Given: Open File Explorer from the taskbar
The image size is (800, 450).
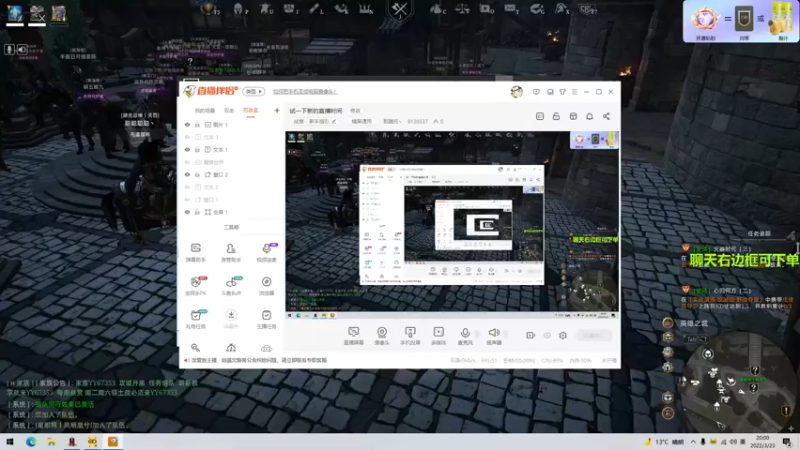Looking at the screenshot, I should tap(51, 442).
